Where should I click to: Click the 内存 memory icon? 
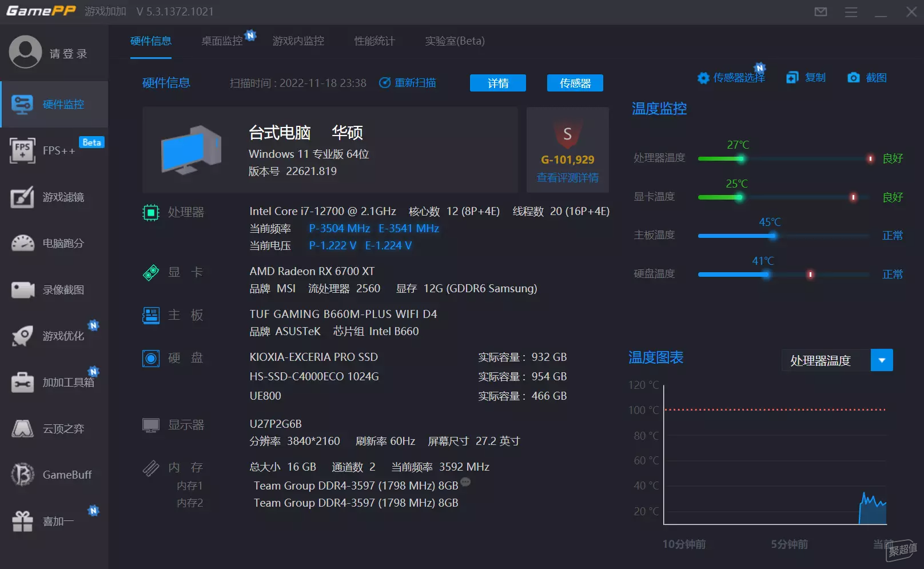[x=150, y=468]
